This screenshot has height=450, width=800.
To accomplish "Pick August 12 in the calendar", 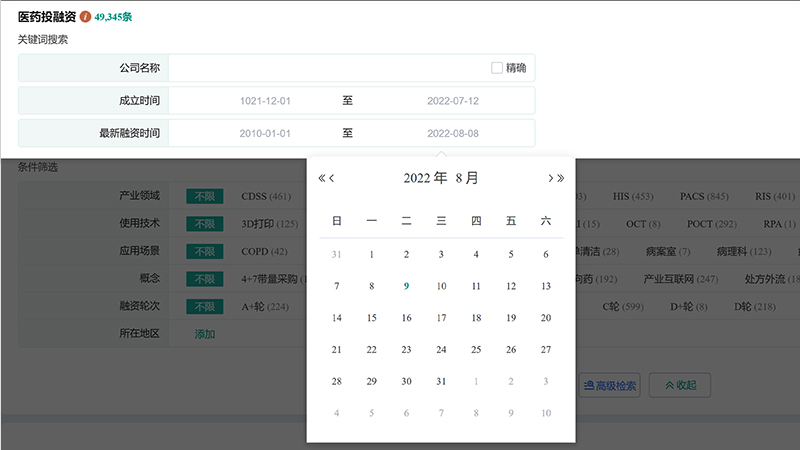I will [x=511, y=286].
